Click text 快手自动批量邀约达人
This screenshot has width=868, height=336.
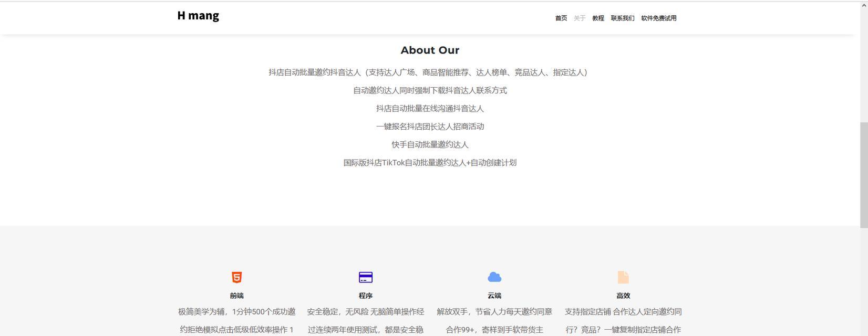point(430,144)
